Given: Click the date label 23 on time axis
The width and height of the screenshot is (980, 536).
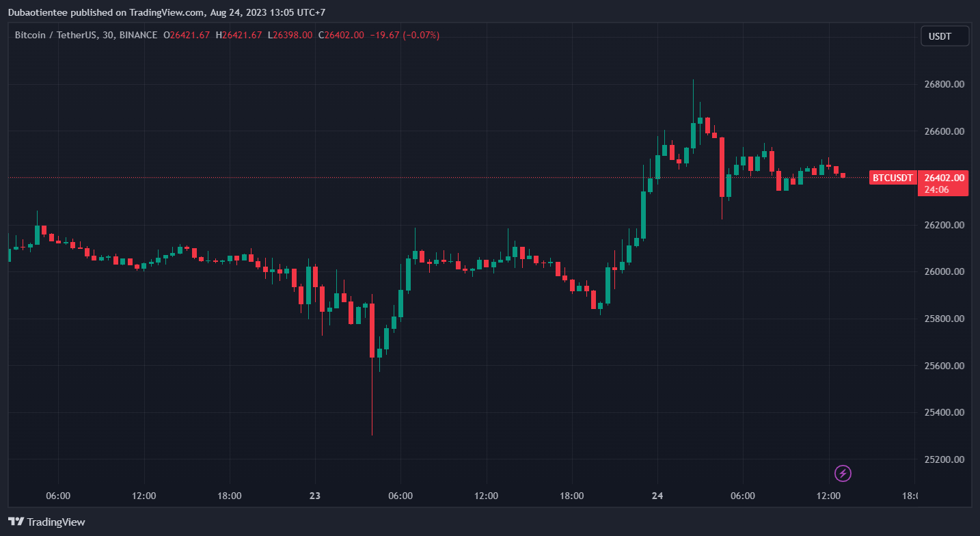Looking at the screenshot, I should pos(315,496).
